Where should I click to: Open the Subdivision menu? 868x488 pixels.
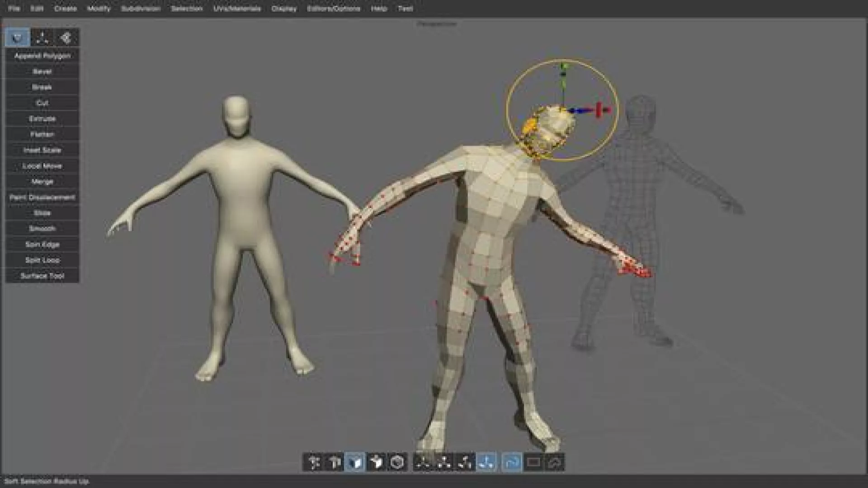click(x=141, y=9)
